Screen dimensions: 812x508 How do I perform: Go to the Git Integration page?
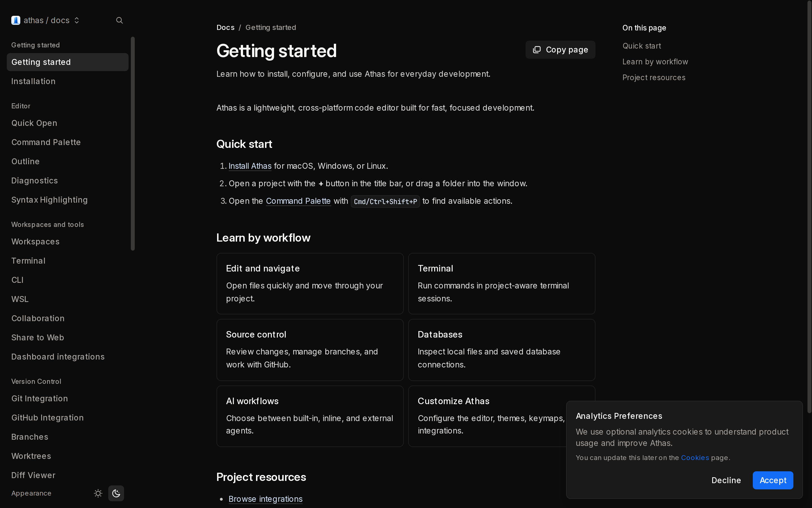[x=67, y=398]
